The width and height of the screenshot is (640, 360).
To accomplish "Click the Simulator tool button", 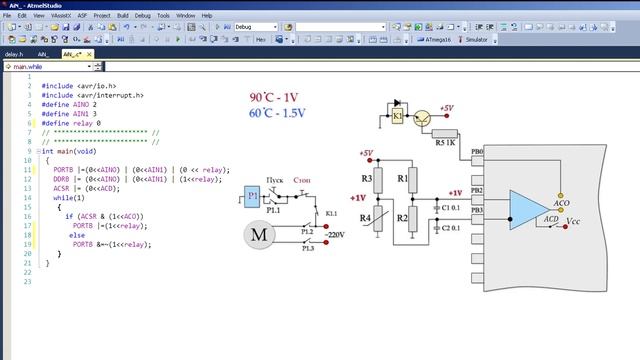I will coord(473,40).
